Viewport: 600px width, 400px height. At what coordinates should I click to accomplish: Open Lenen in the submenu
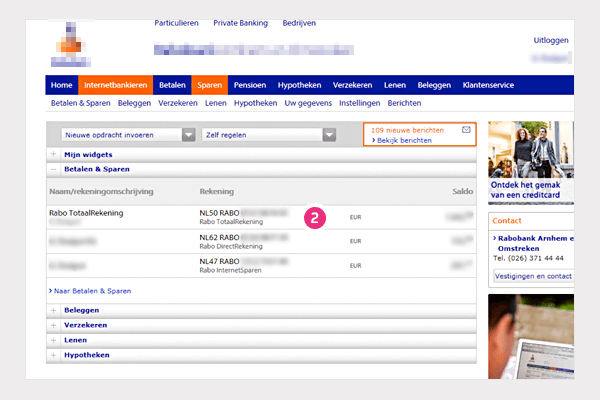[x=216, y=103]
